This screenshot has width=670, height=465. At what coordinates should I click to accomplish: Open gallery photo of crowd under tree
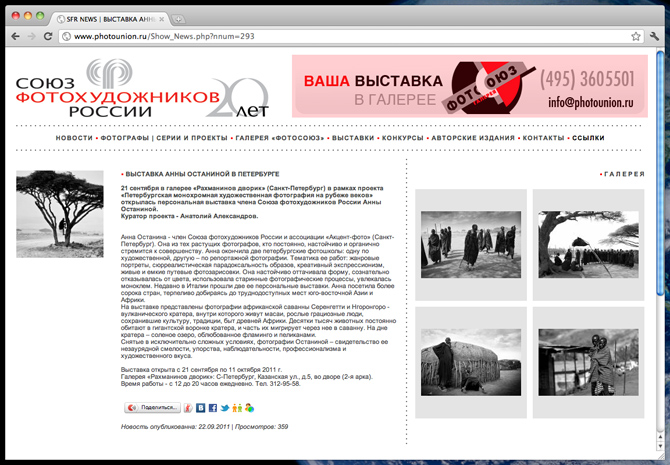point(588,244)
